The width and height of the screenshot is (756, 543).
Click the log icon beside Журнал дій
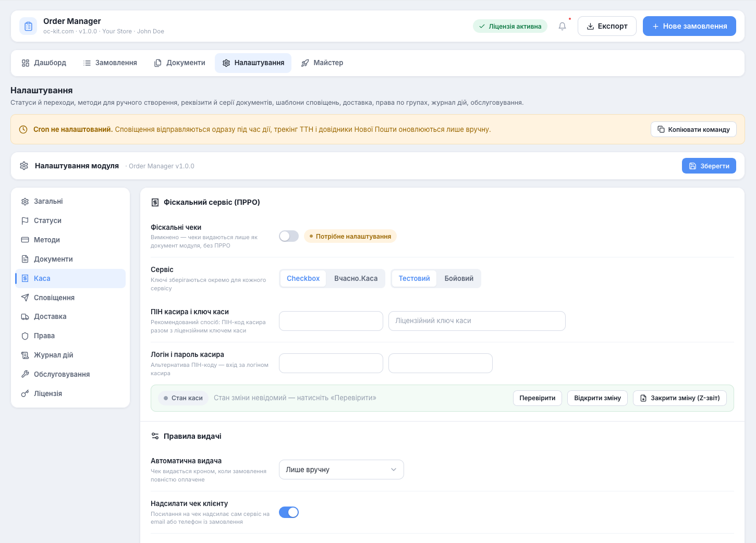[25, 355]
